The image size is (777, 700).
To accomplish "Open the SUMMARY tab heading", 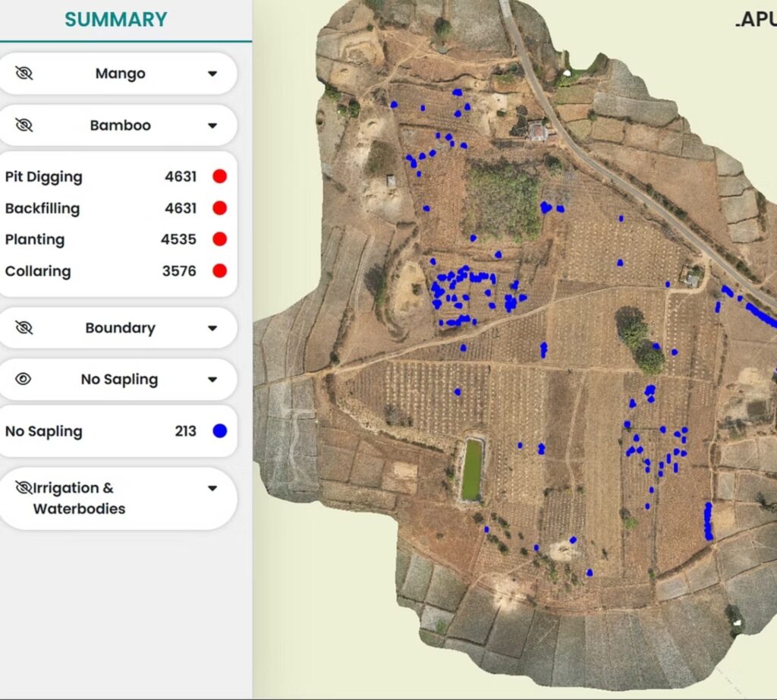I will coord(115,20).
